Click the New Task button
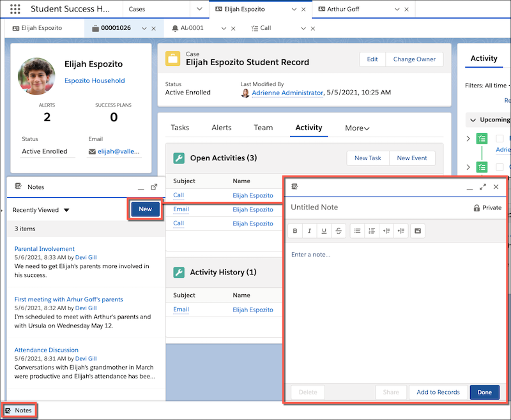This screenshot has height=420, width=511. click(368, 158)
